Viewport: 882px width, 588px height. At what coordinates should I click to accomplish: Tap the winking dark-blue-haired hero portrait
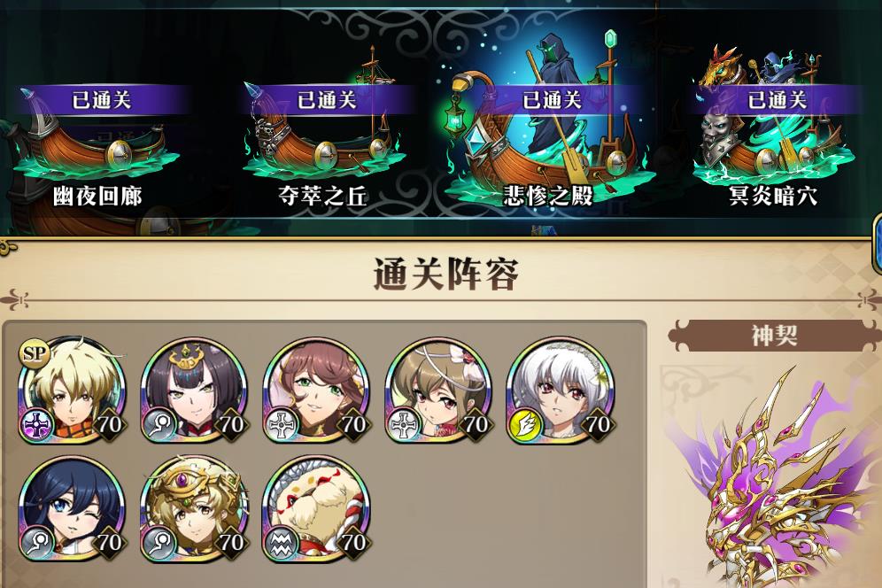click(x=72, y=508)
